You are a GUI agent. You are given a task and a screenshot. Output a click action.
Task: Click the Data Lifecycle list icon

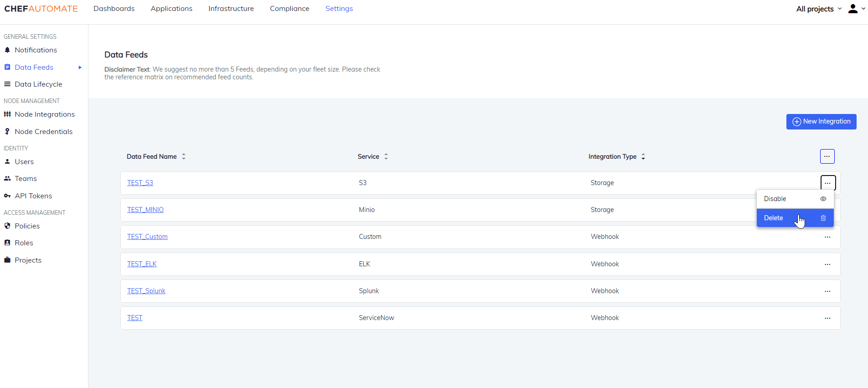(x=7, y=84)
